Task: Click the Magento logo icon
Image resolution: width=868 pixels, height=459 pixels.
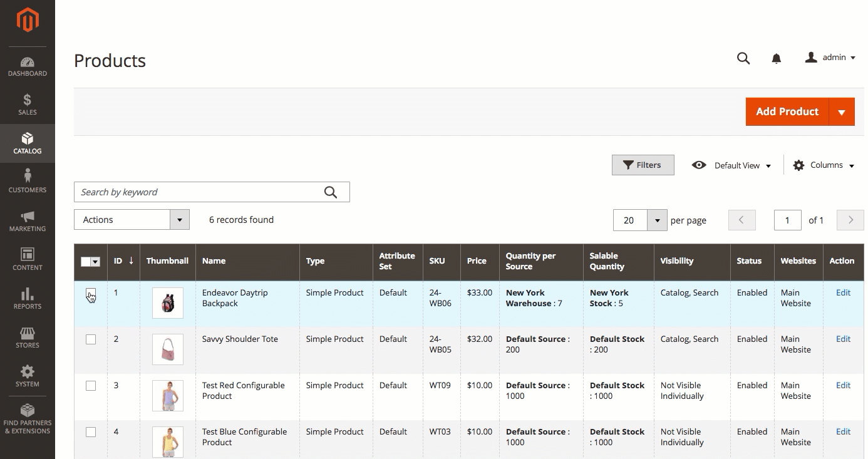Action: pos(28,20)
